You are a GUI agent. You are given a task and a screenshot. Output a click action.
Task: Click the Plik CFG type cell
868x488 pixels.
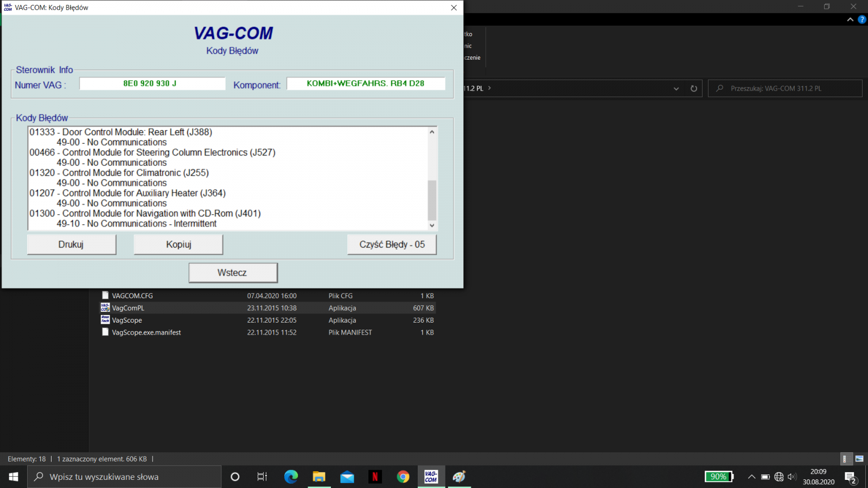coord(341,296)
